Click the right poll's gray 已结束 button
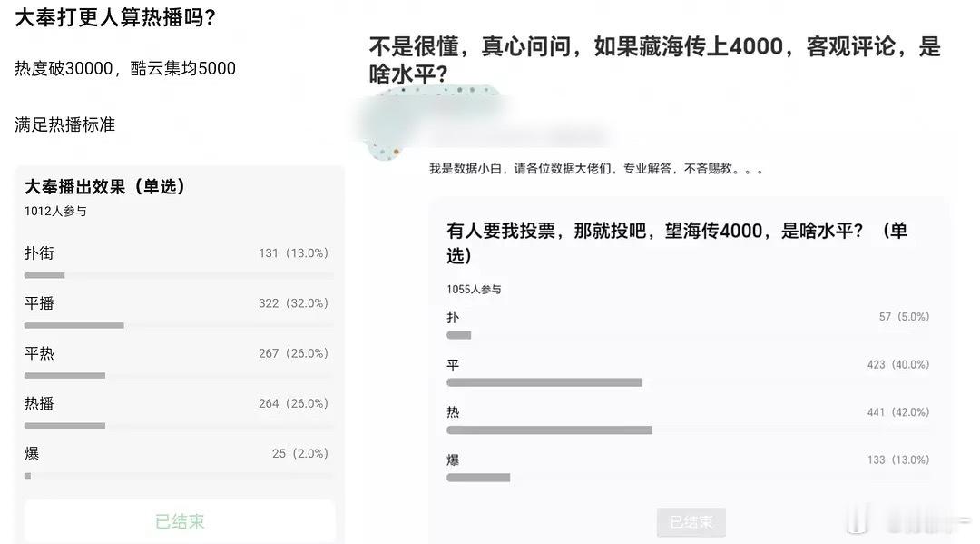980x544 pixels. 691,522
